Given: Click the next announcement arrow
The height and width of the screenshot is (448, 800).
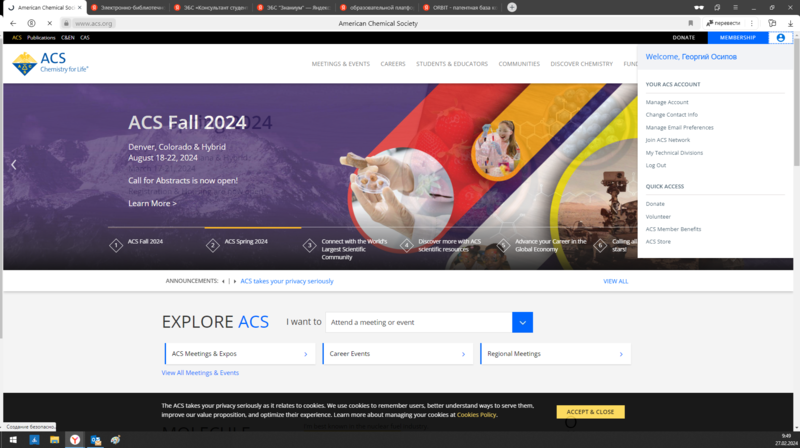Looking at the screenshot, I should pos(235,281).
